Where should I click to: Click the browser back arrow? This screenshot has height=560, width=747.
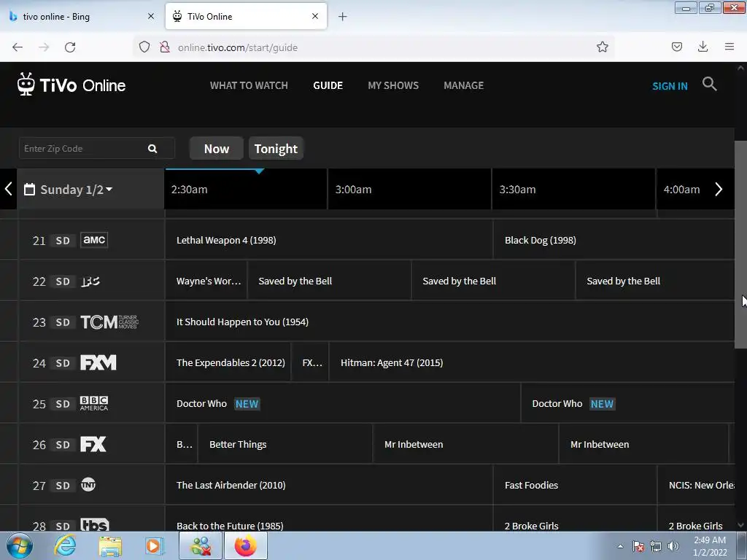pyautogui.click(x=18, y=47)
